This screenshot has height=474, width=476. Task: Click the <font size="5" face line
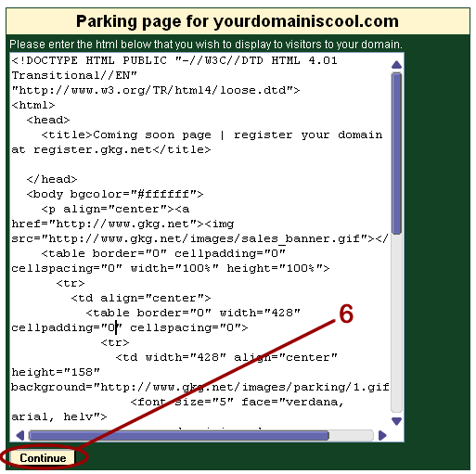(x=237, y=402)
